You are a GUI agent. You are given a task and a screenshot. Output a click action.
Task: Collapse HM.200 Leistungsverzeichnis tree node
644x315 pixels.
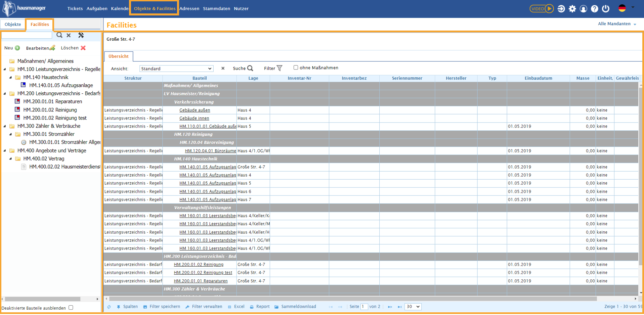point(5,93)
